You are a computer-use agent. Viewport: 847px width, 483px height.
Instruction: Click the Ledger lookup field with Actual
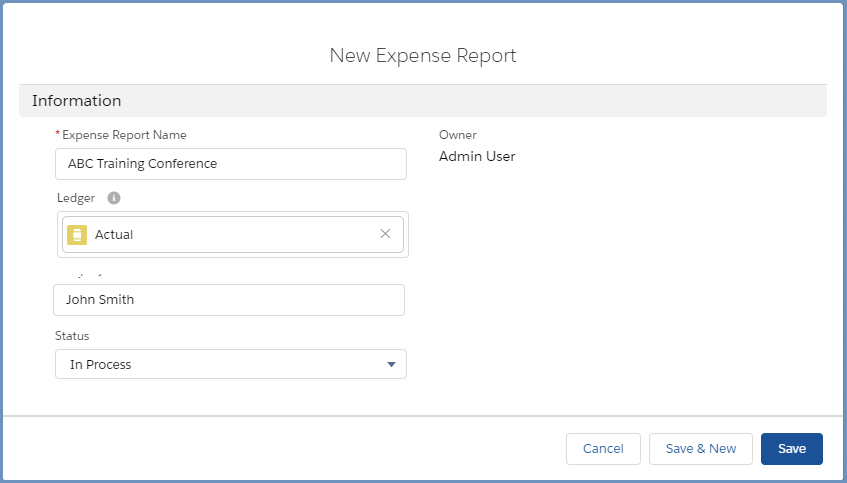pos(233,234)
